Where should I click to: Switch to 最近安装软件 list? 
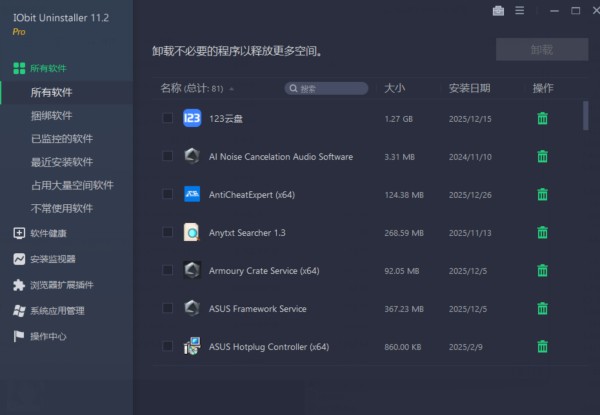61,162
